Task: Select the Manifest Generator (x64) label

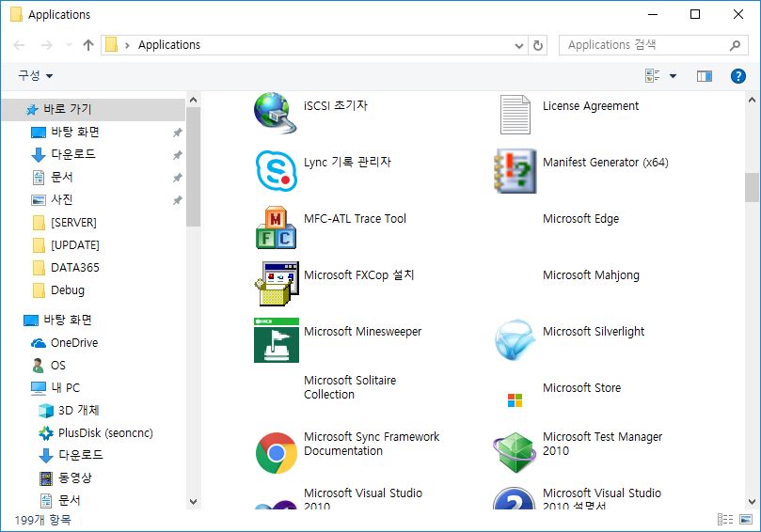Action: tap(605, 163)
